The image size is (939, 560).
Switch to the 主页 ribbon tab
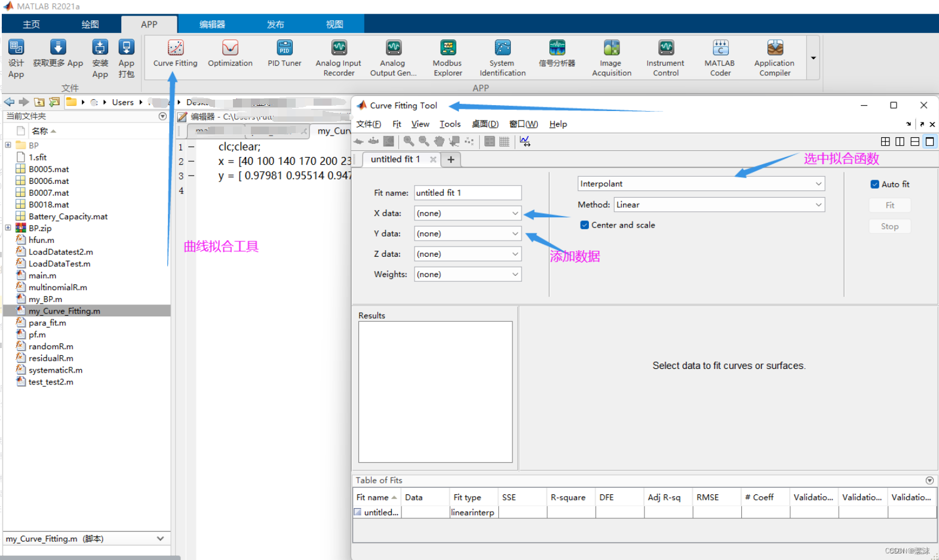pos(31,24)
